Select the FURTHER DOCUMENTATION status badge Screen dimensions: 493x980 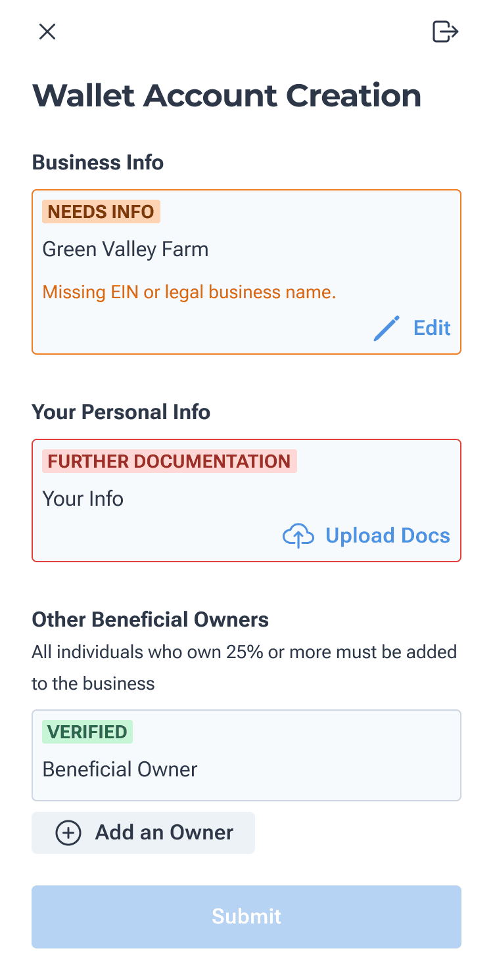(x=170, y=461)
